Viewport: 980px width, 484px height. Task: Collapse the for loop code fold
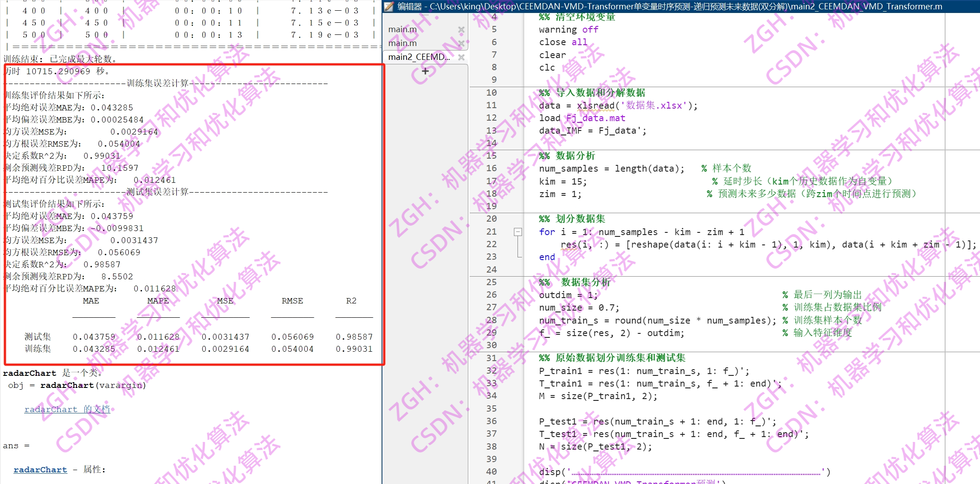pyautogui.click(x=518, y=232)
